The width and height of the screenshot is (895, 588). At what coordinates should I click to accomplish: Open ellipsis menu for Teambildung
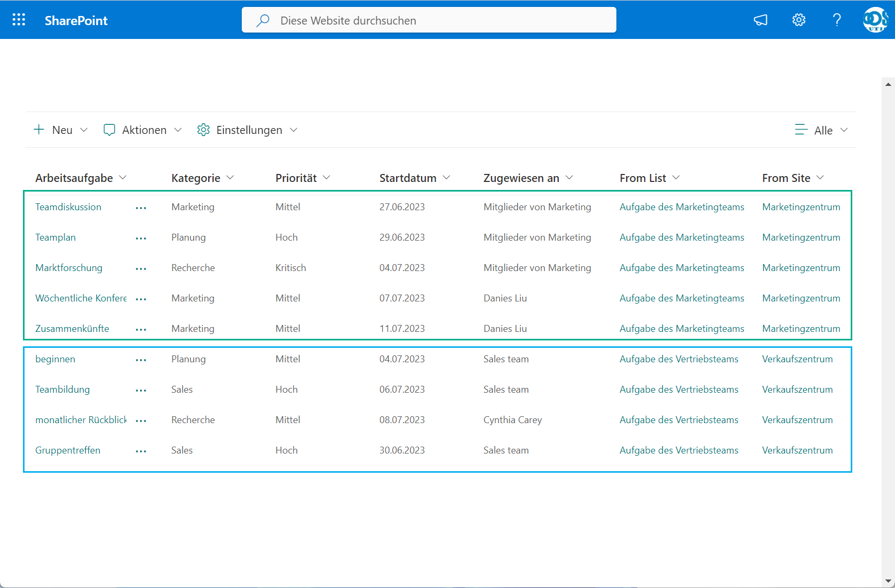[x=141, y=390]
